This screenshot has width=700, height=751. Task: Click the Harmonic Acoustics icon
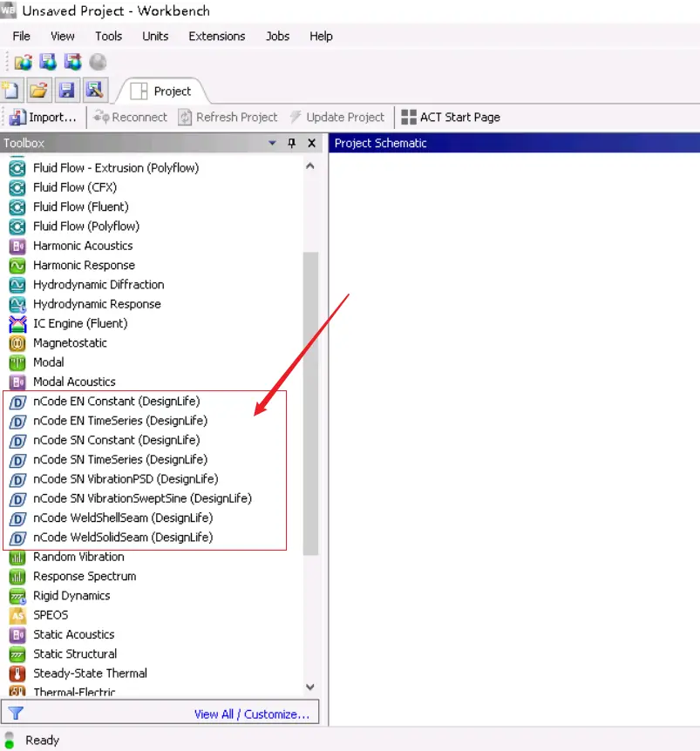click(x=17, y=246)
